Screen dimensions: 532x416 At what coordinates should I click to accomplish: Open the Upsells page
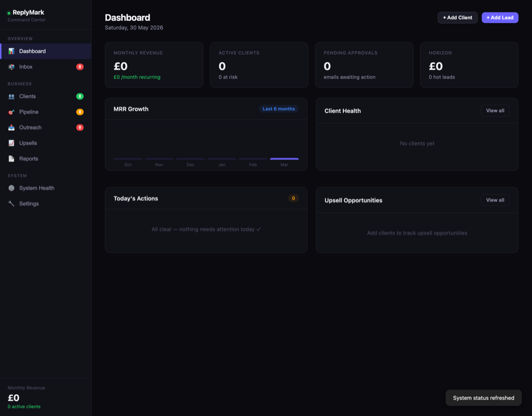coord(46,143)
